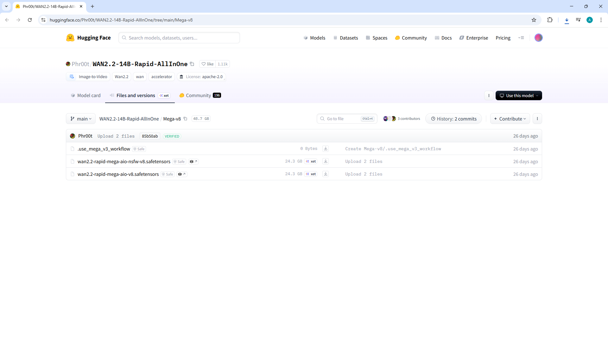Screen dimensions: 608x364
Task: View History: 2 commits
Action: click(453, 119)
